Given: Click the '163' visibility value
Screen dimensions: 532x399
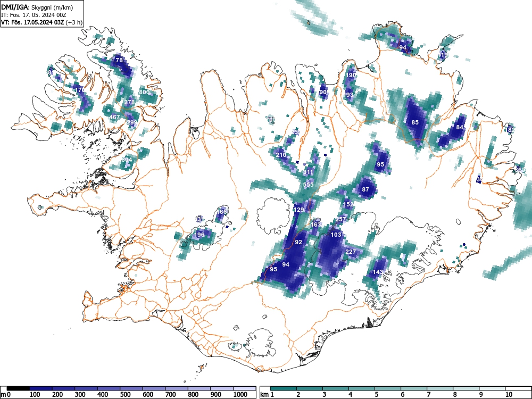Looking at the screenshot, I should click(315, 225).
